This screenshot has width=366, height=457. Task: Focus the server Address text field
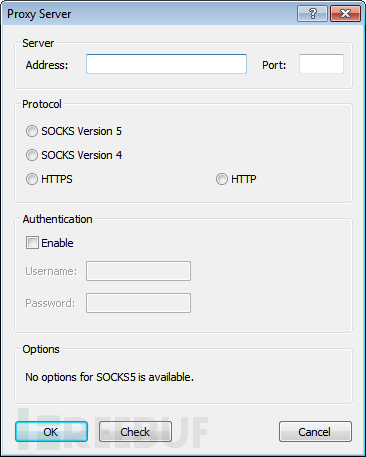coord(166,64)
